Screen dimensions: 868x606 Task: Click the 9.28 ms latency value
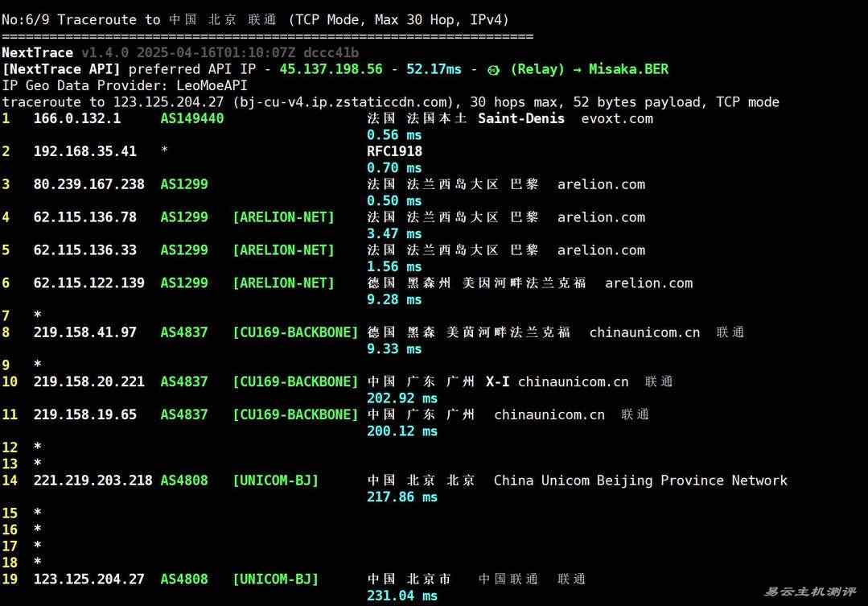pyautogui.click(x=394, y=299)
